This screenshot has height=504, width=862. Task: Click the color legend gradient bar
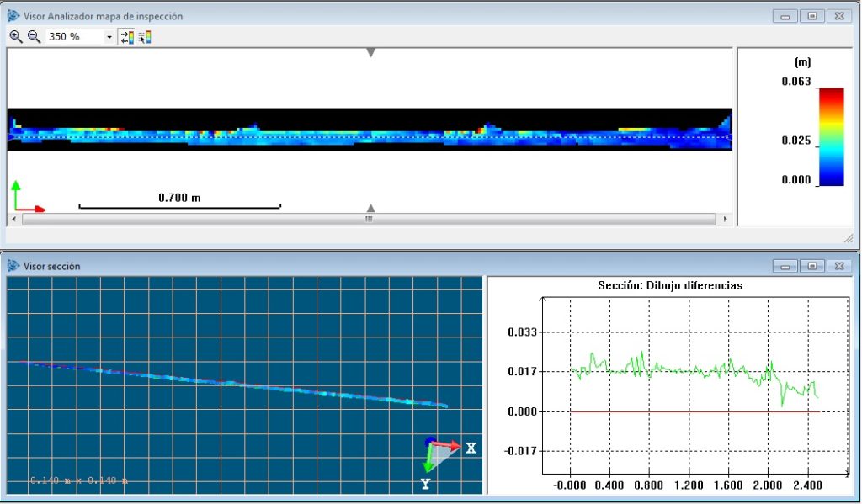click(831, 135)
